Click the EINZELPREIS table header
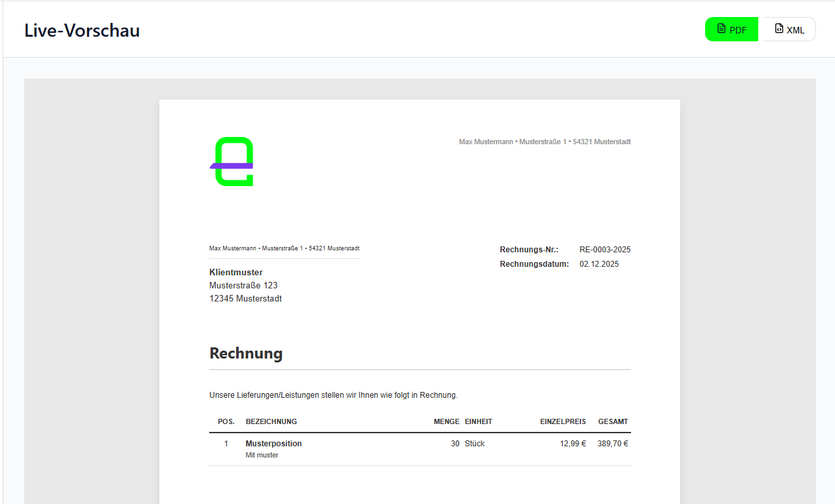The image size is (835, 504). point(562,421)
